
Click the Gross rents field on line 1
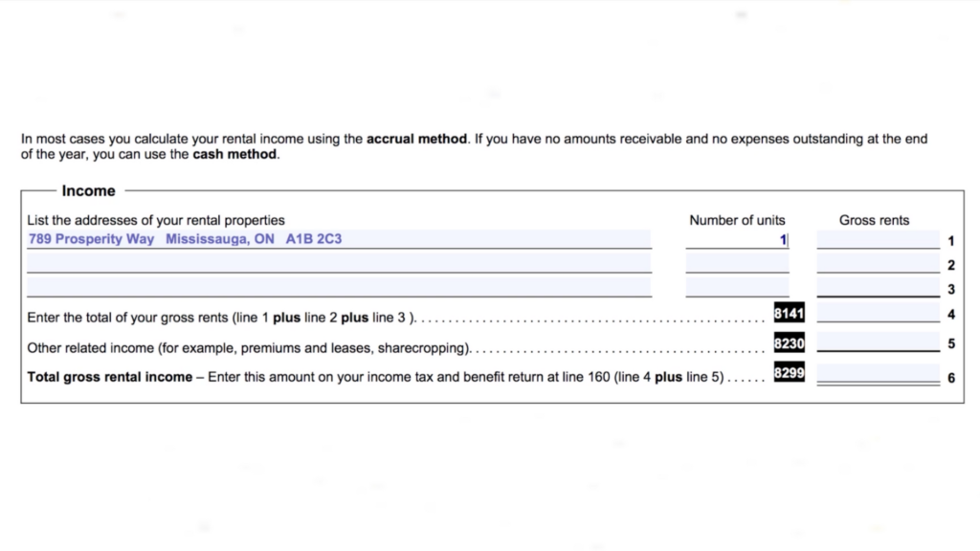coord(878,239)
